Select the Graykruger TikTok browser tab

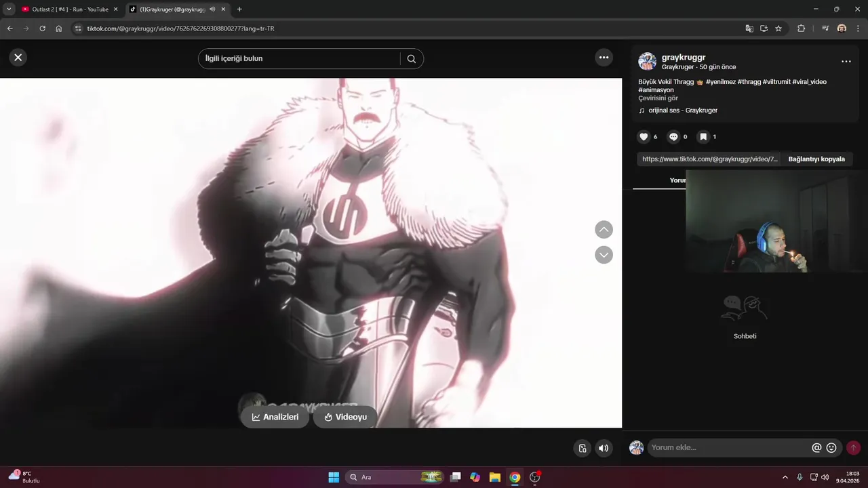(172, 9)
